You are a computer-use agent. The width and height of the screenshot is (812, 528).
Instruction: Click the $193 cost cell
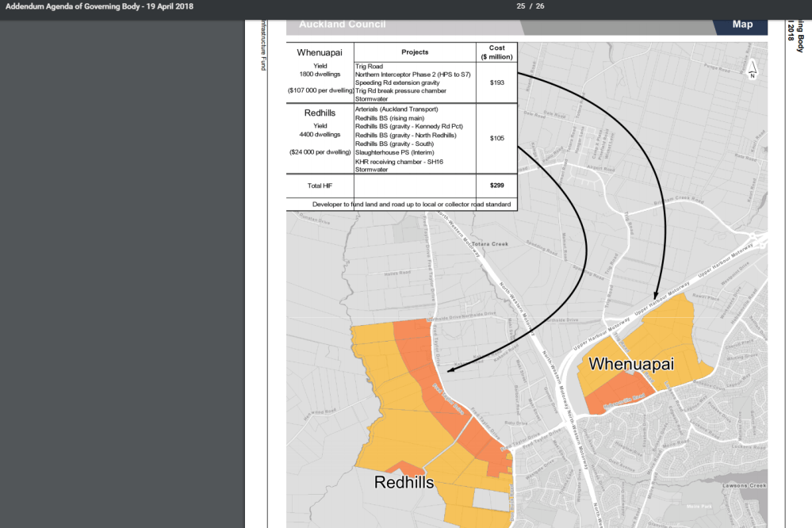point(497,82)
